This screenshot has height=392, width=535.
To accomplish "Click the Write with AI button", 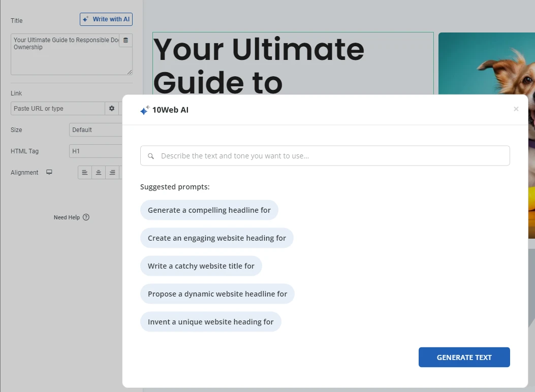I will tap(106, 19).
